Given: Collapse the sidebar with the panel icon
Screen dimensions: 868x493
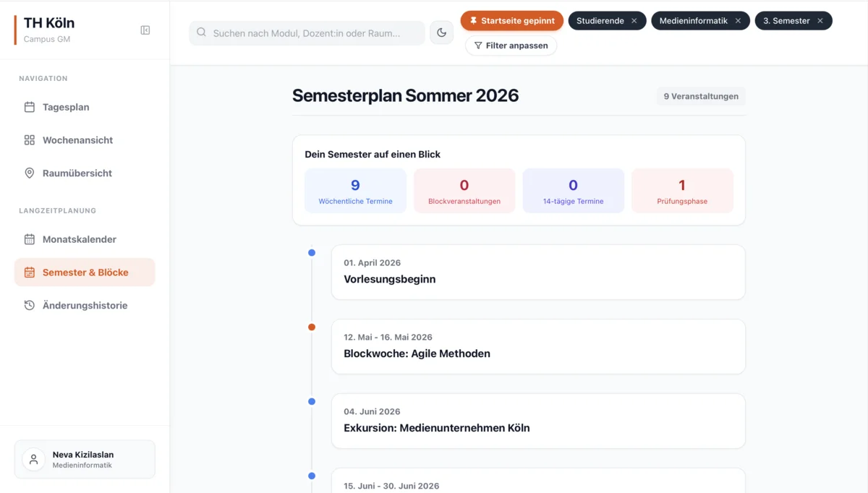Looking at the screenshot, I should click(145, 30).
